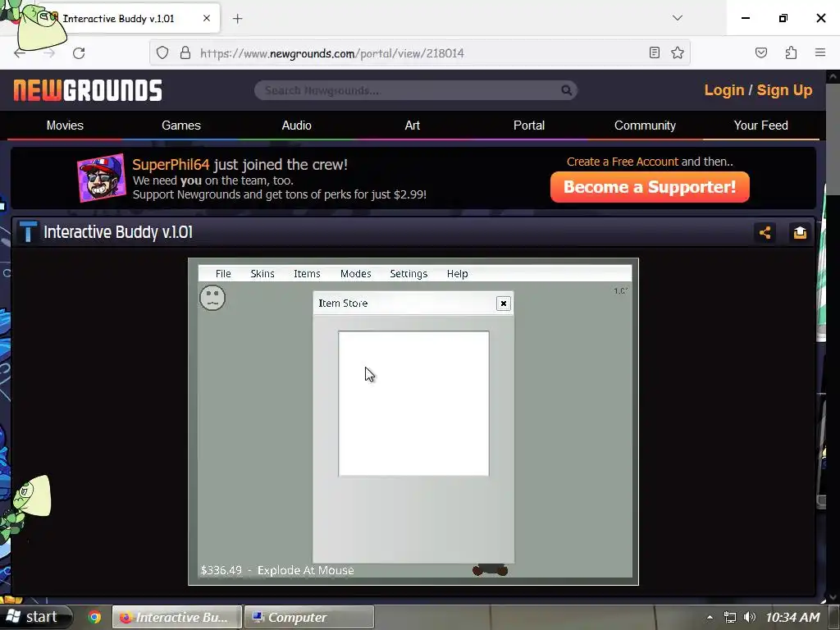The image size is (840, 630).
Task: Open the Games section
Action: pos(181,126)
